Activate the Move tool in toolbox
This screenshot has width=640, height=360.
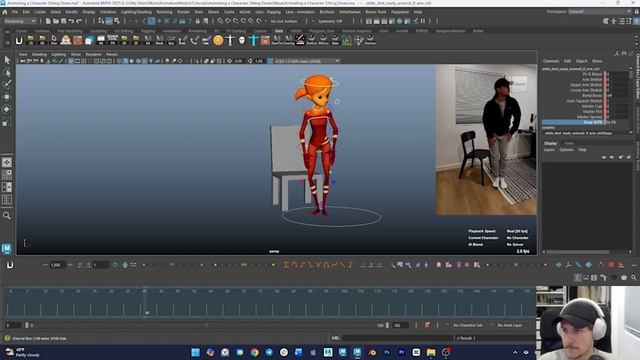7,97
